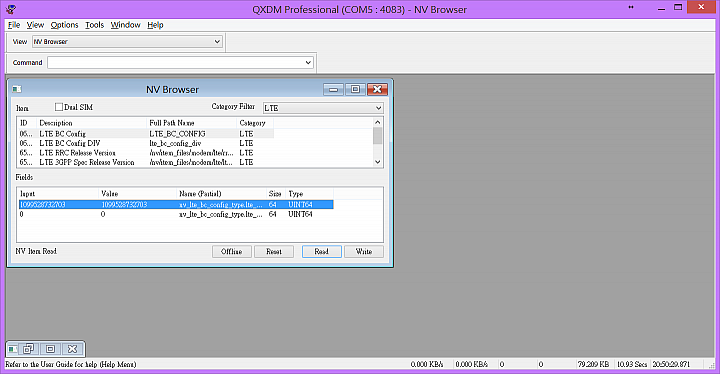Select the LTE 3GPP Spec Release Version row
720x374 pixels.
[146, 162]
